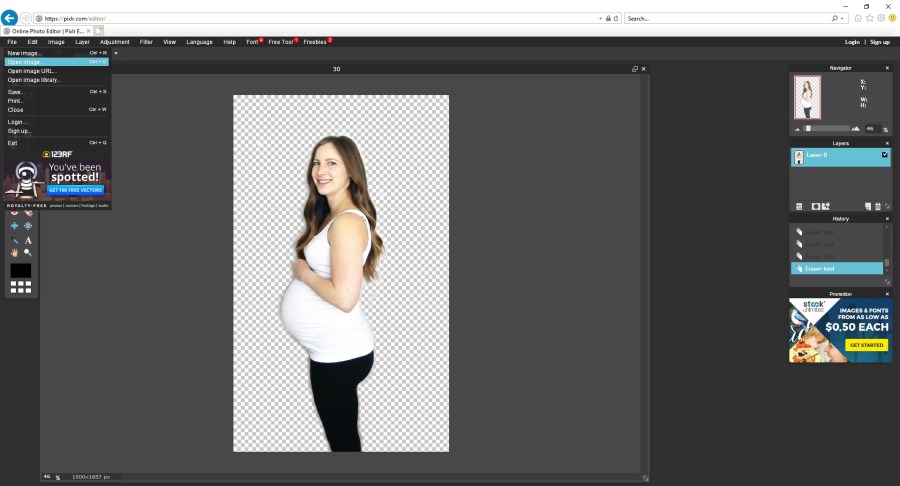Image resolution: width=900 pixels, height=486 pixels.
Task: Toggle visibility checkbox of Layer 0
Action: tap(884, 155)
